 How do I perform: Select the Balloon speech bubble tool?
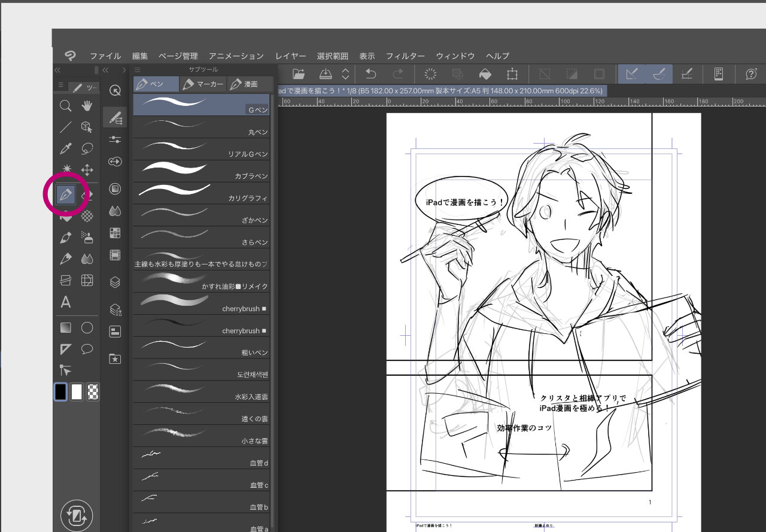click(x=87, y=349)
